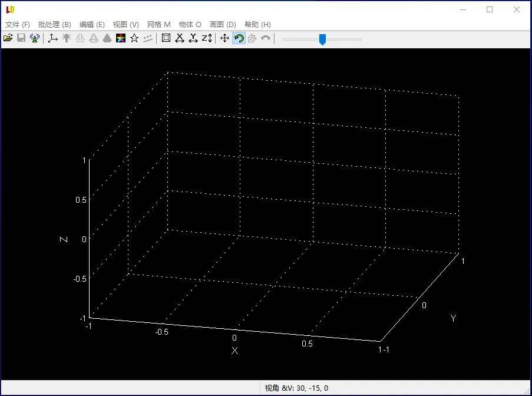Click the grayed curved arrow icon

(x=266, y=38)
